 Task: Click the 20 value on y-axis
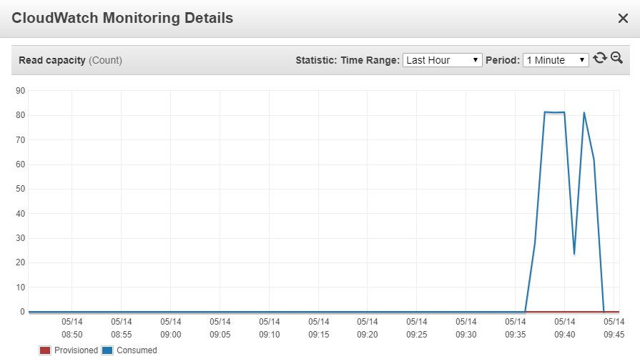point(21,262)
